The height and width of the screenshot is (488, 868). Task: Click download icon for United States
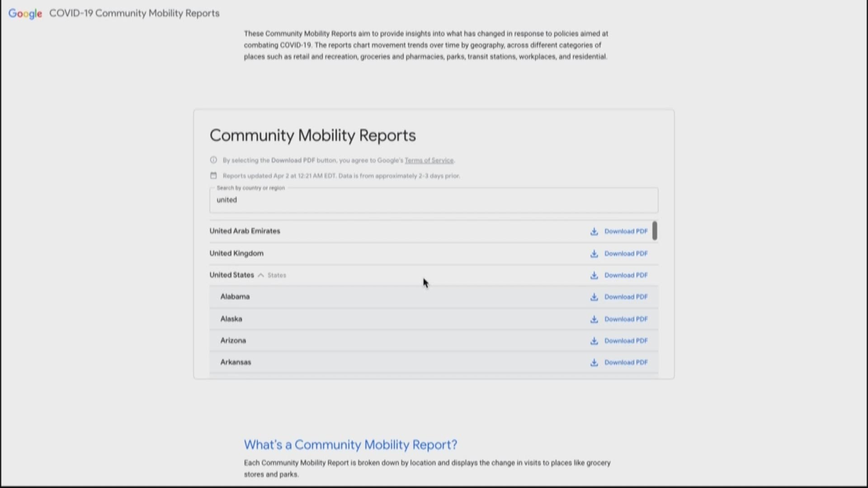pyautogui.click(x=594, y=275)
